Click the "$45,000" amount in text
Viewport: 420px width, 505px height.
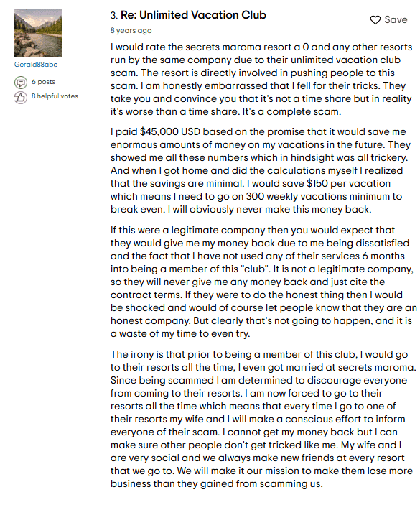159,131
